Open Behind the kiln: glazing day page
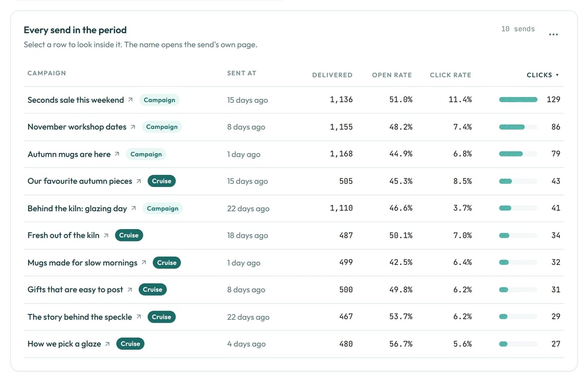The height and width of the screenshot is (381, 588). 77,209
